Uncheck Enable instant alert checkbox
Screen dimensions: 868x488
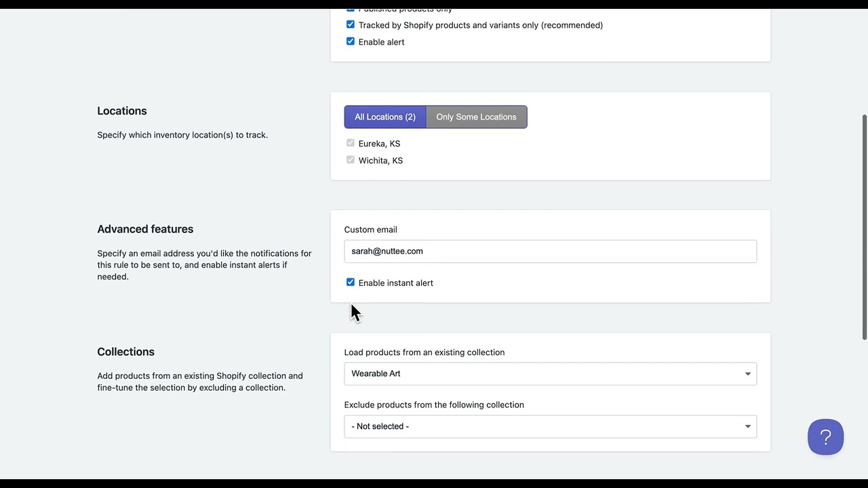[x=351, y=283]
